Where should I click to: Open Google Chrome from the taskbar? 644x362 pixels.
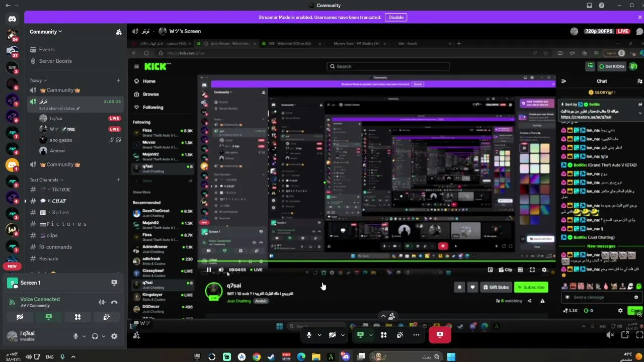(x=257, y=357)
